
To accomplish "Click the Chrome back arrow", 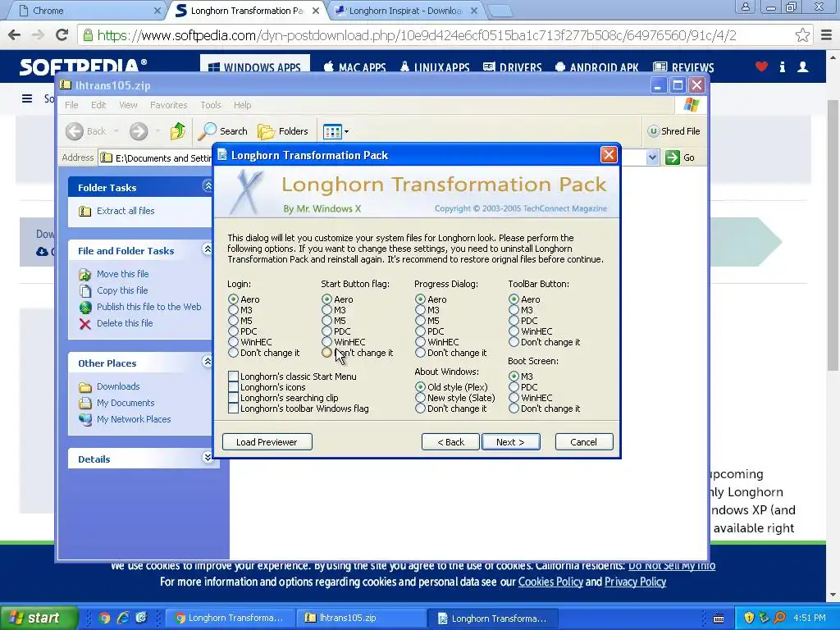I will (x=15, y=35).
